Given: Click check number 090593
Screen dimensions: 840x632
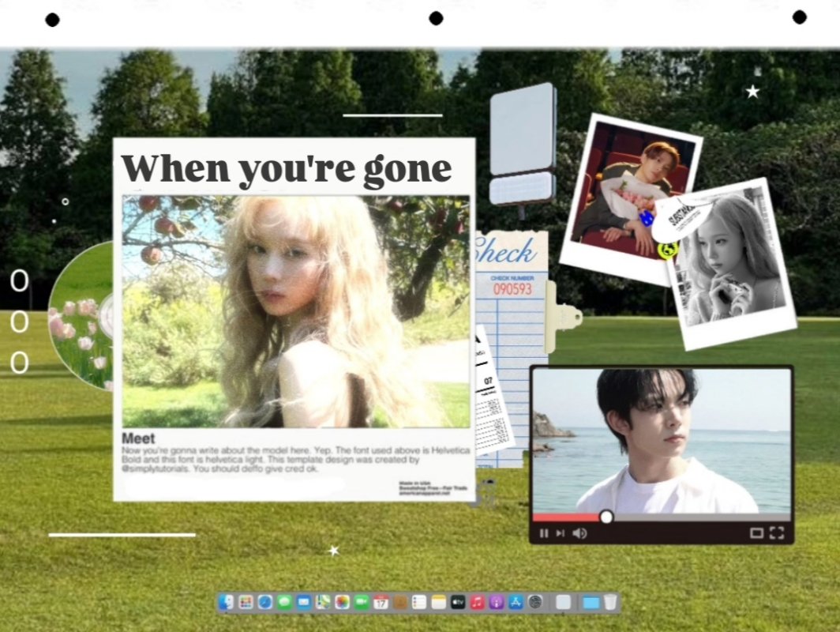Looking at the screenshot, I should coord(512,289).
